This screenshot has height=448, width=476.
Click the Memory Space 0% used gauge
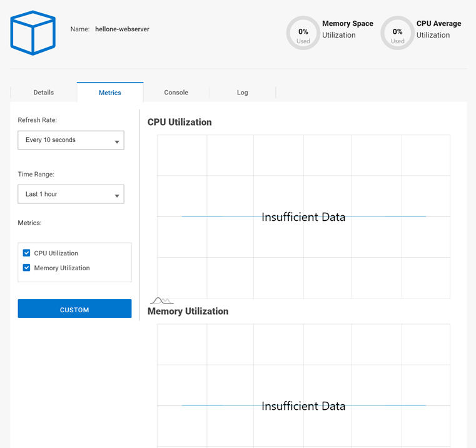point(303,33)
